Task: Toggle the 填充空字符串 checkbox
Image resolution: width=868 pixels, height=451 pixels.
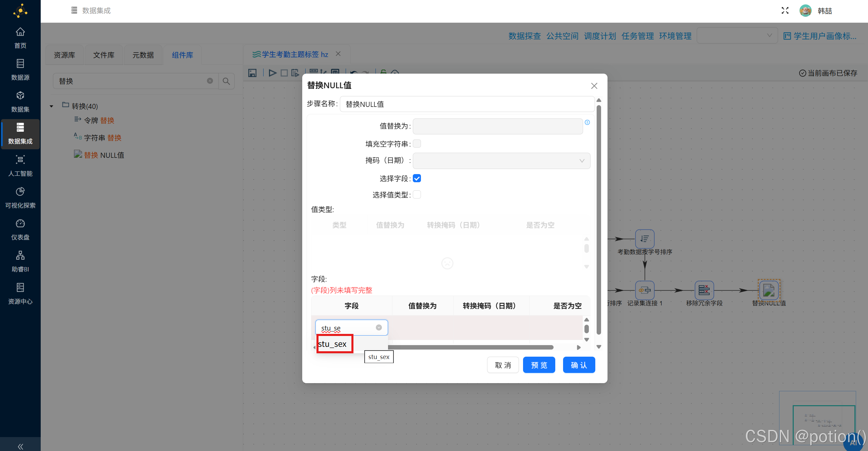Action: point(417,144)
